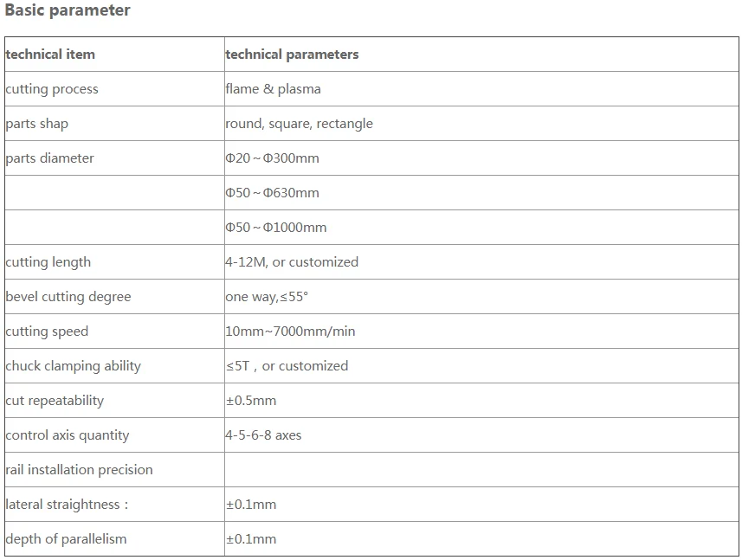
Task: Select the 'rail installation precision' cell
Action: click(x=79, y=470)
